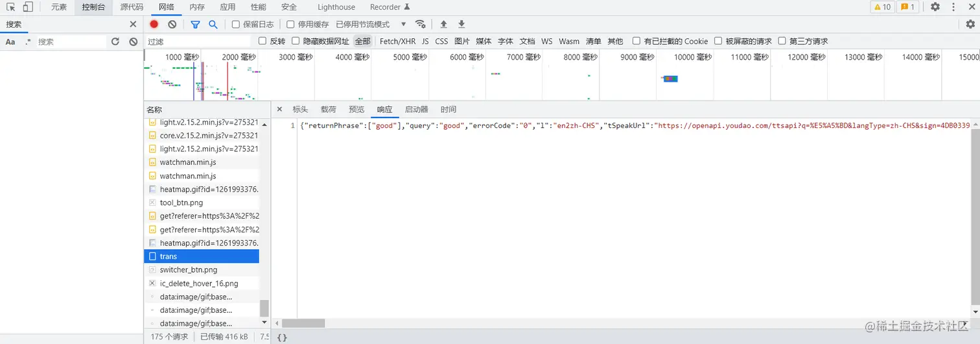This screenshot has width=980, height=344.
Task: Refresh the search results
Action: pyautogui.click(x=115, y=42)
